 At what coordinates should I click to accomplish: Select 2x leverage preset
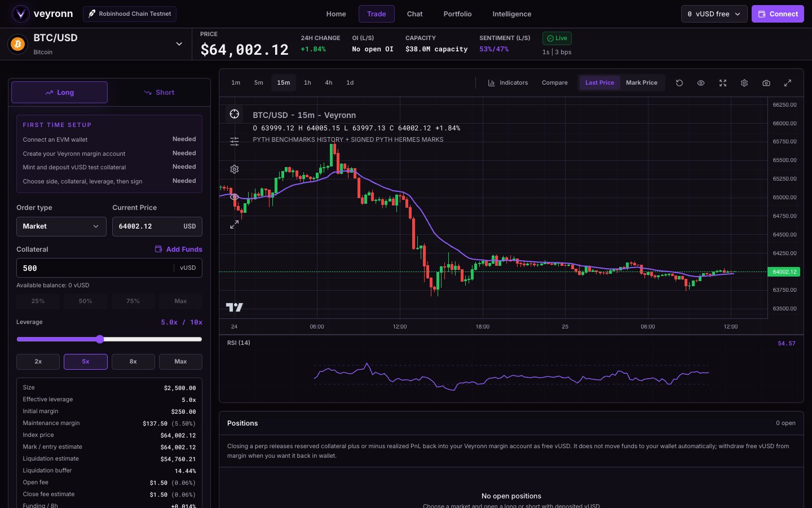[38, 362]
